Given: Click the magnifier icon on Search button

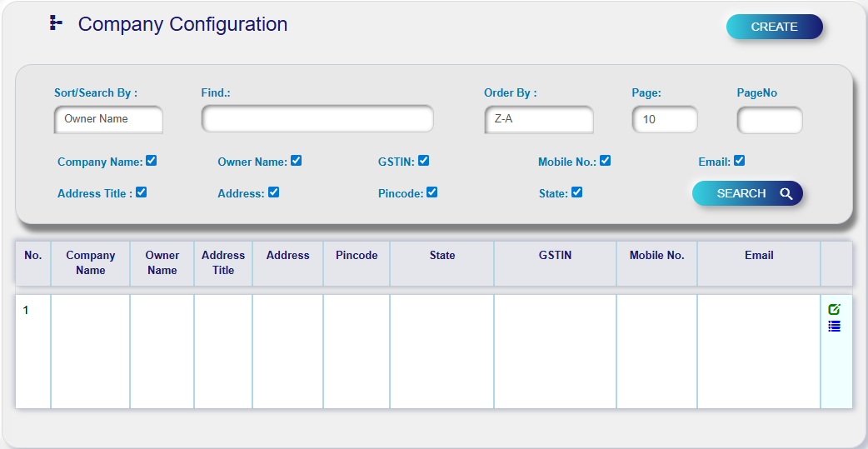Looking at the screenshot, I should click(786, 193).
